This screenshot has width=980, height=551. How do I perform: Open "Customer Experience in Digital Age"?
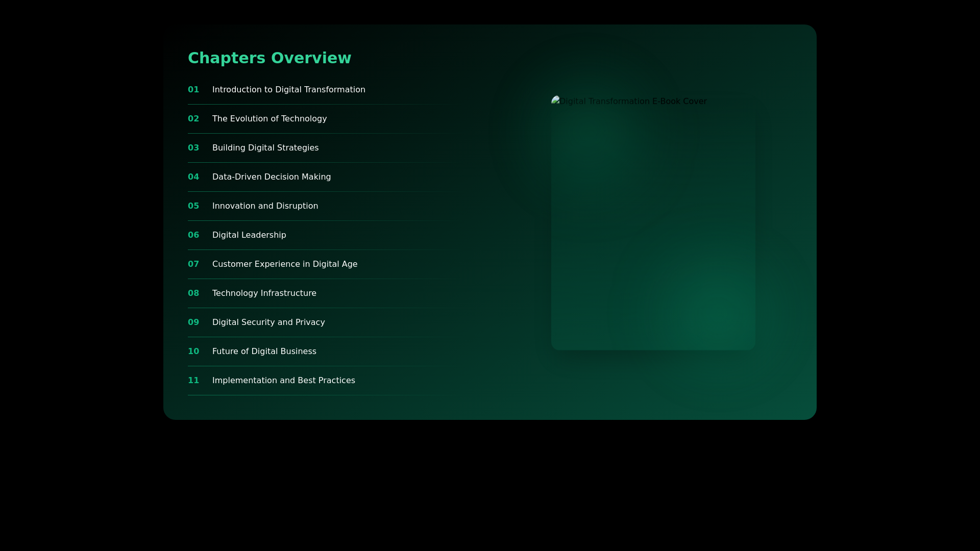coord(284,264)
